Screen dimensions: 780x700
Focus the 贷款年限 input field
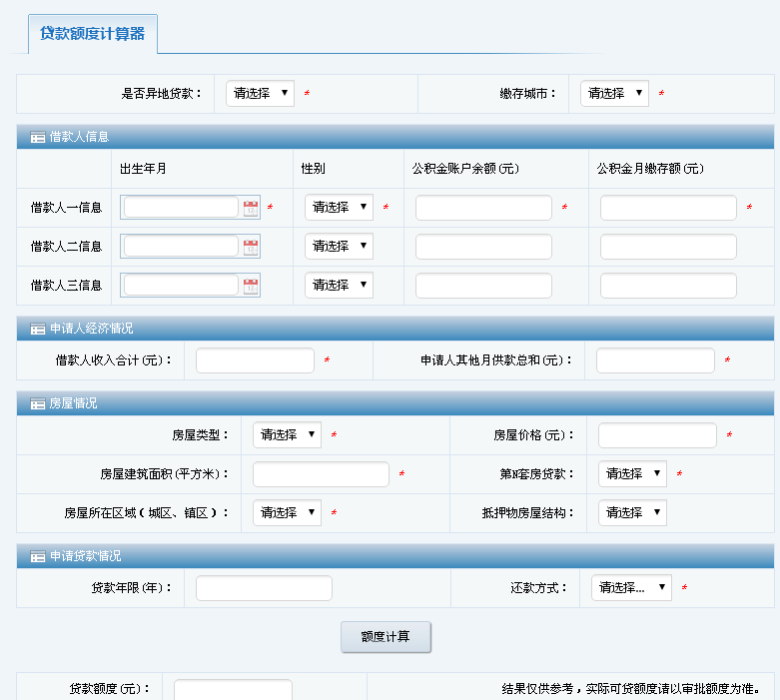[x=264, y=588]
